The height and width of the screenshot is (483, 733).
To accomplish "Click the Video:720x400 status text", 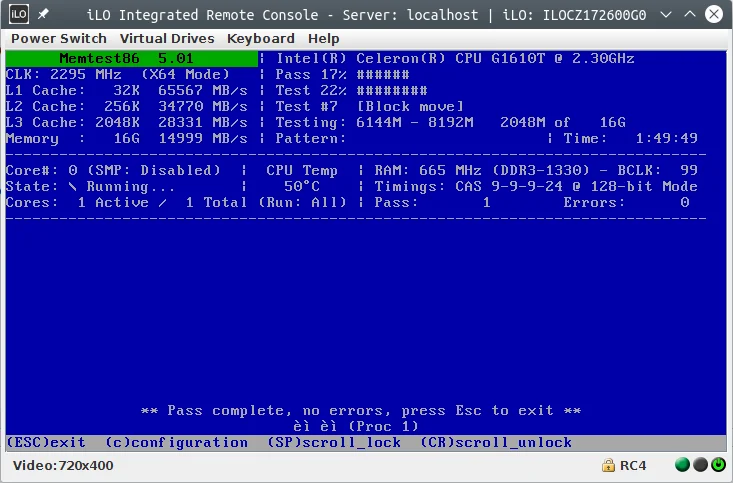I will (x=63, y=465).
